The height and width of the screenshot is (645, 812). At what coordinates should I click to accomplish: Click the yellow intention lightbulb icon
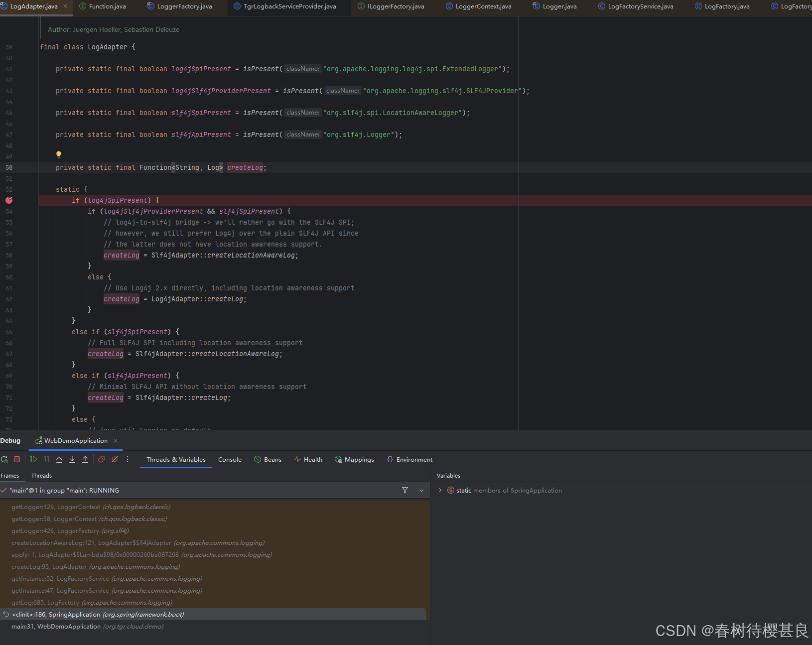coord(59,155)
